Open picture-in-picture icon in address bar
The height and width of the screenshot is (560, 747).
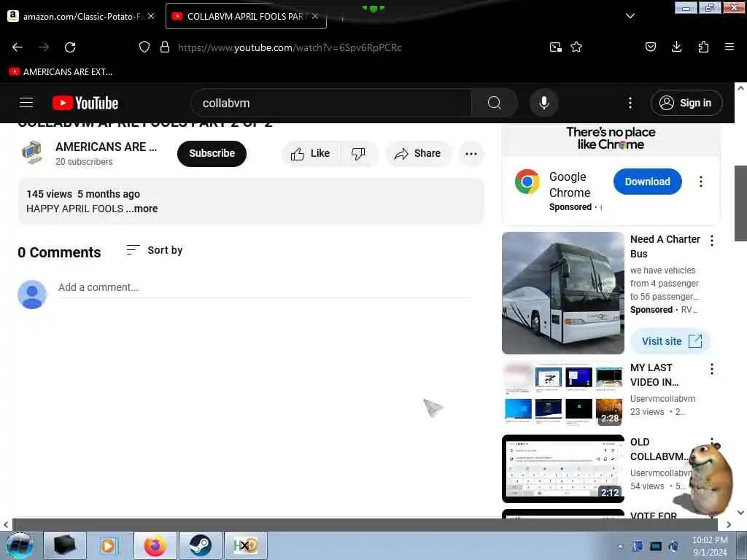[555, 47]
